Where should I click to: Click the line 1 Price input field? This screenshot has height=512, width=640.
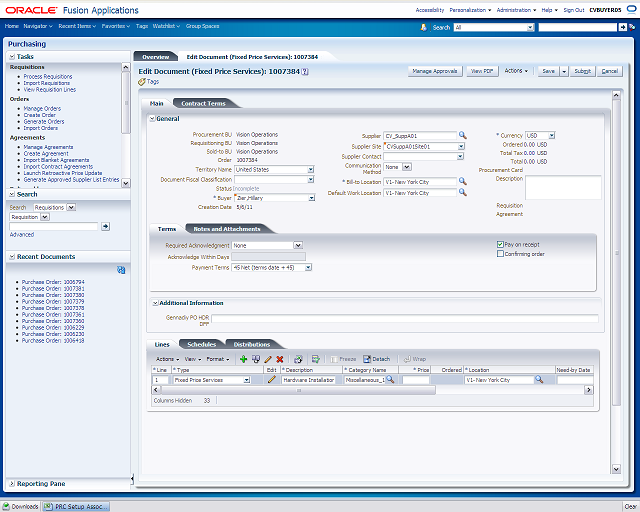click(x=416, y=380)
